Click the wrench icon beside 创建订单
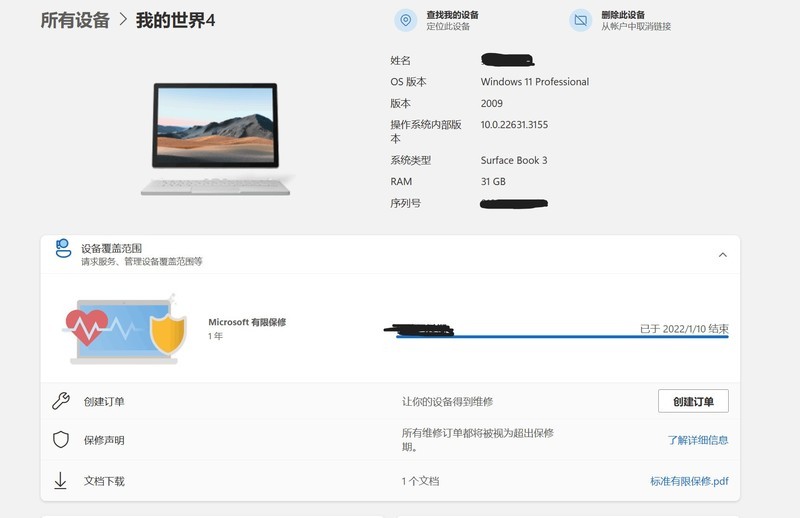 pyautogui.click(x=61, y=401)
